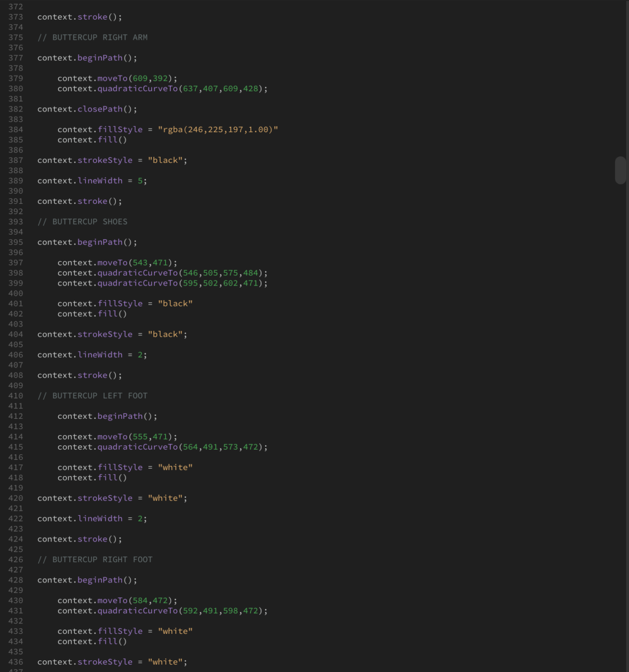Click the rgba(246,225,197,1.00) color string
Viewport: 629px width, 672px height.
click(x=218, y=129)
